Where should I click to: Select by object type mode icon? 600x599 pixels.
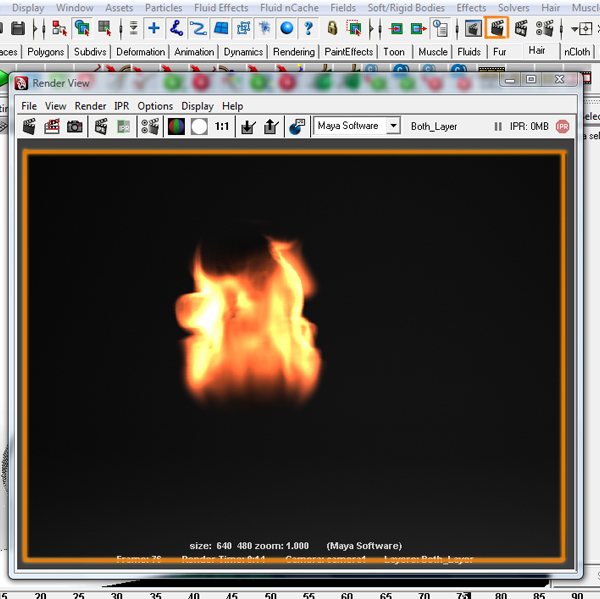click(x=82, y=28)
